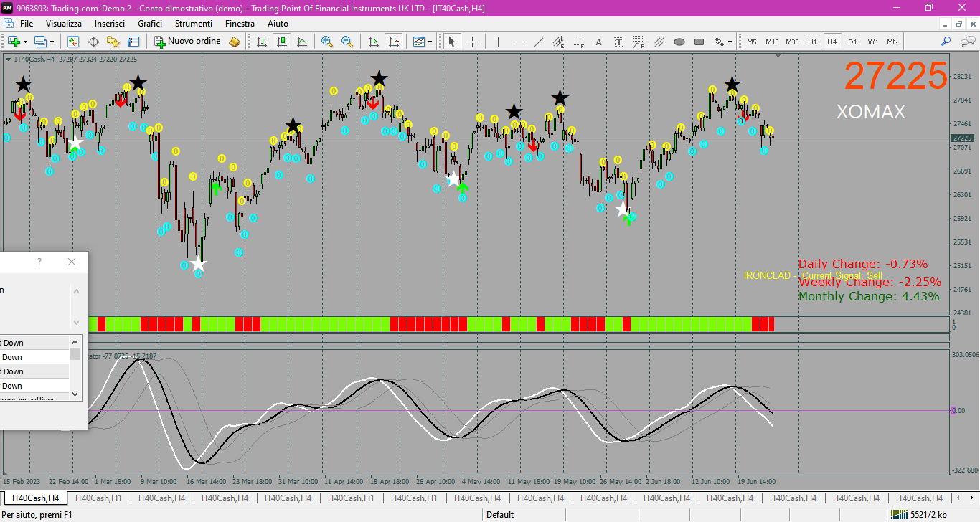Select the trendline drawing tool

click(x=538, y=42)
